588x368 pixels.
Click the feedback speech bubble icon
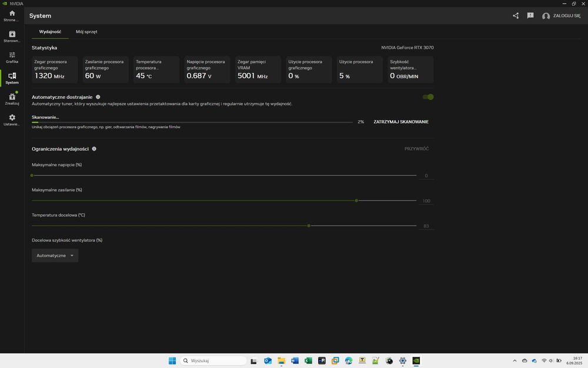[x=530, y=16]
